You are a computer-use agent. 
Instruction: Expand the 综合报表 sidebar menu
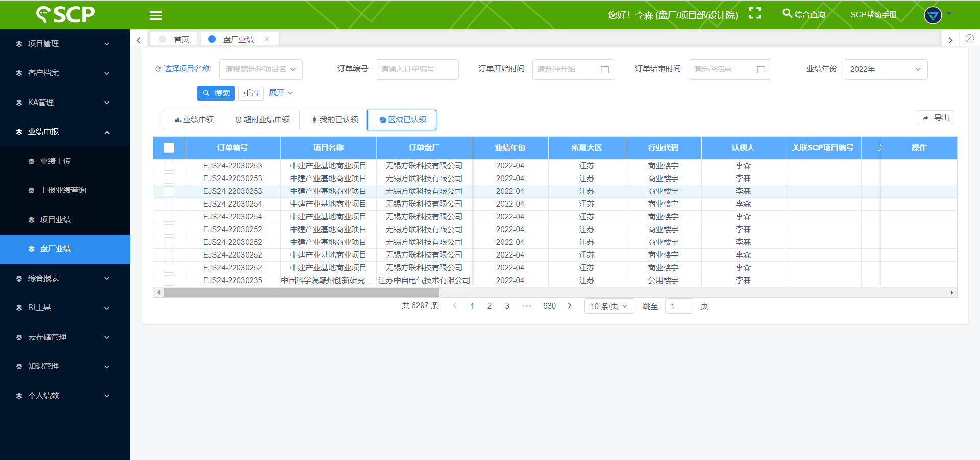coord(65,278)
